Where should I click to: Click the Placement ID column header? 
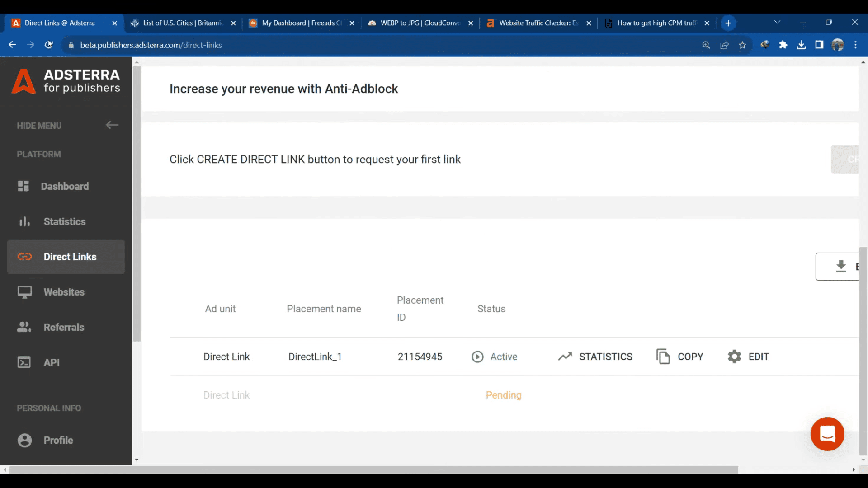point(420,309)
